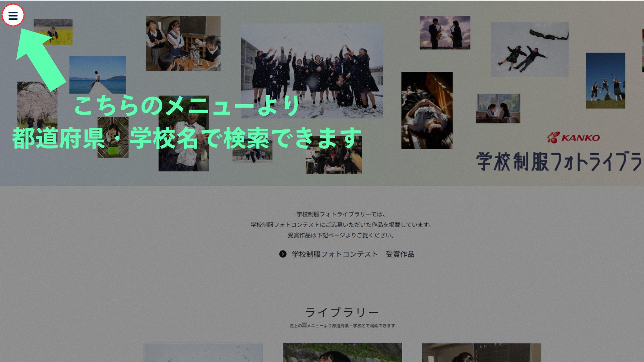The width and height of the screenshot is (644, 362).
Task: Open the first library thumbnail at bottom left
Action: click(203, 352)
